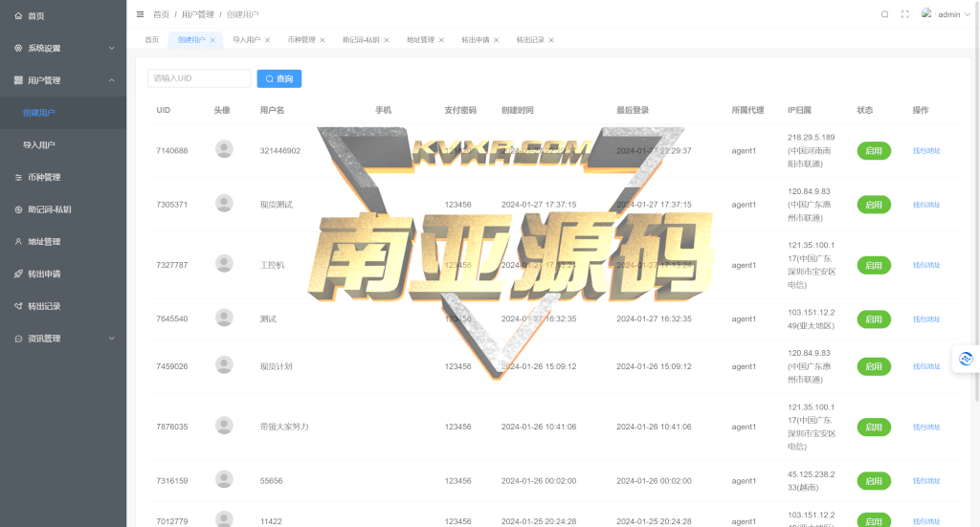
Task: Click avatar of user 7327787
Action: [x=224, y=264]
